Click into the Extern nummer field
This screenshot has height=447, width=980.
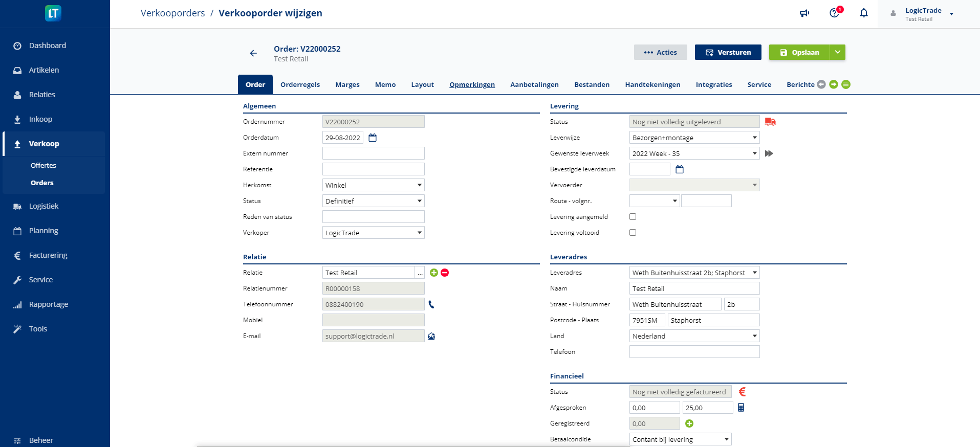(373, 153)
